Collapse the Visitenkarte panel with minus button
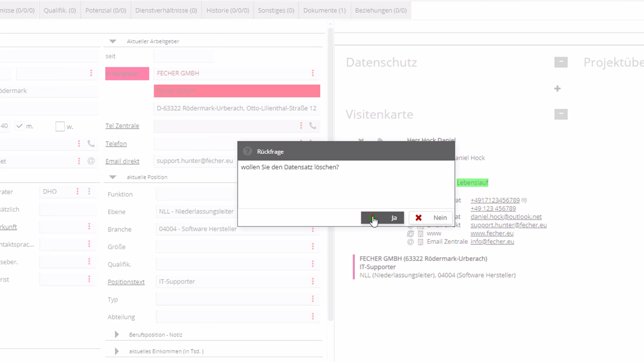 point(561,114)
